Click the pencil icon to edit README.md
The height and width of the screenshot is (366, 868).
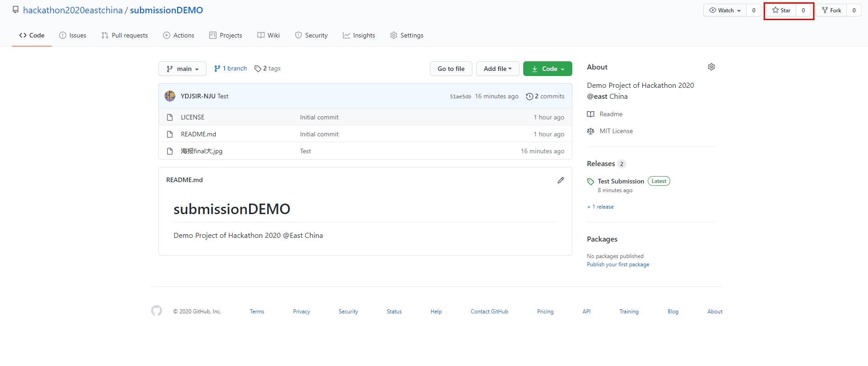(560, 180)
